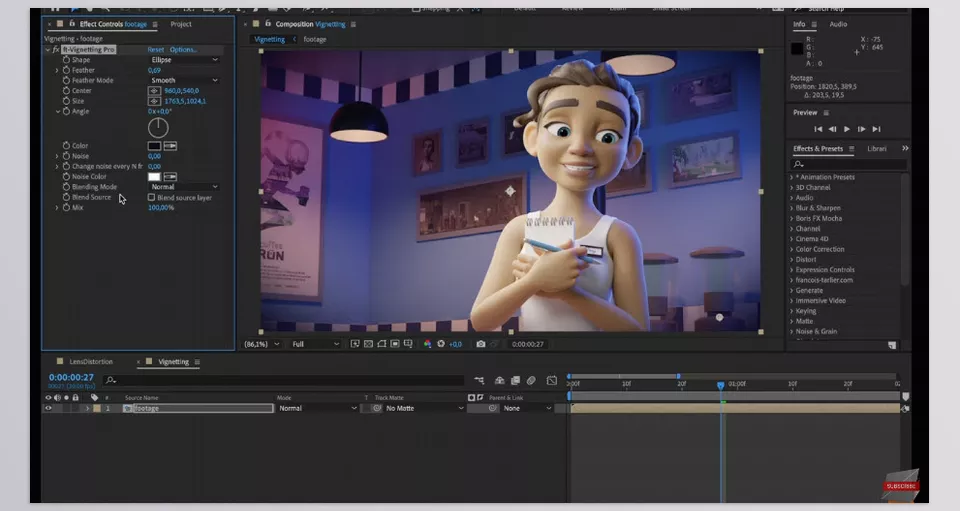Toggle the ft-Vignetting Pro fx switch
Viewport: 960px width, 511px height.
click(56, 50)
